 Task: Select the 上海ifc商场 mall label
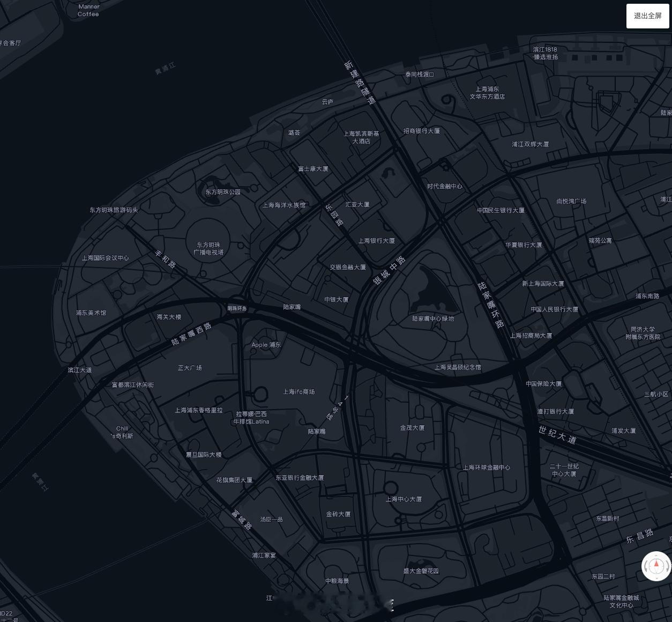coord(299,392)
